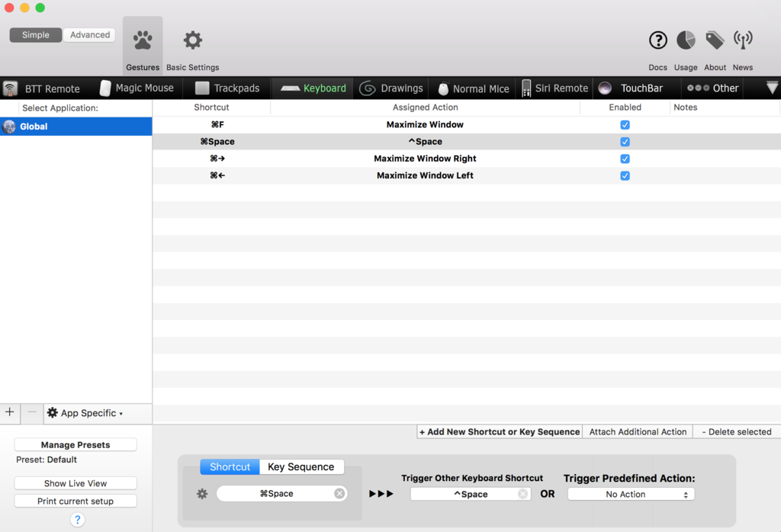This screenshot has height=532, width=781.
Task: Clear the ⌘Space shortcut field
Action: [339, 493]
